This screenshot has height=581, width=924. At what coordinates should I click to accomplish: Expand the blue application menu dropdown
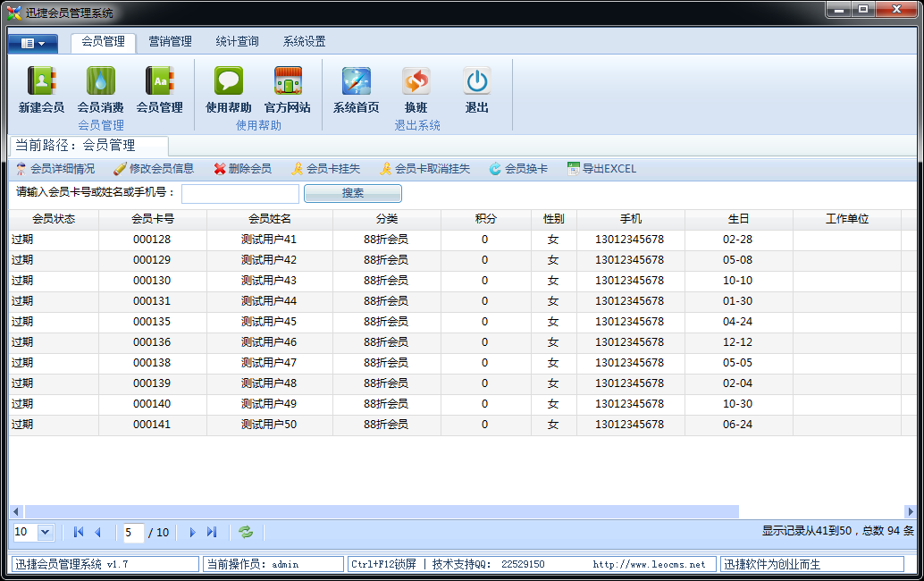33,43
